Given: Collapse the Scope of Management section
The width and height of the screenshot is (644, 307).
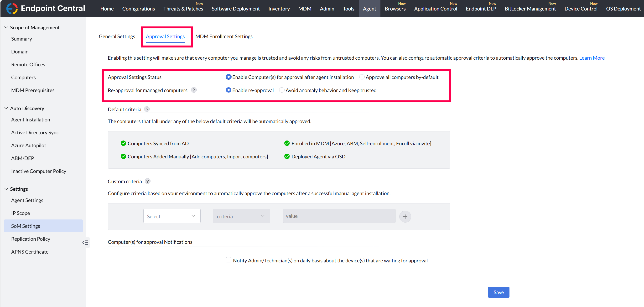Looking at the screenshot, I should click(x=6, y=27).
